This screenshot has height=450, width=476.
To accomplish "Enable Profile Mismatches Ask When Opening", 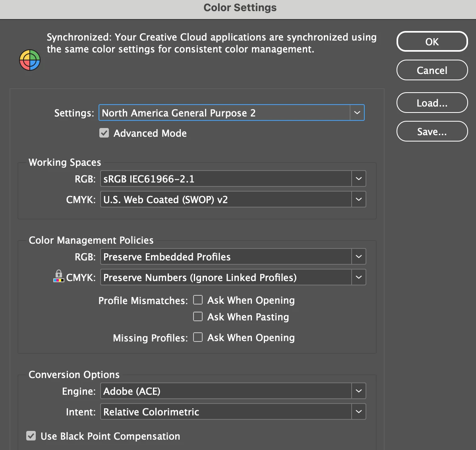I will click(x=198, y=300).
